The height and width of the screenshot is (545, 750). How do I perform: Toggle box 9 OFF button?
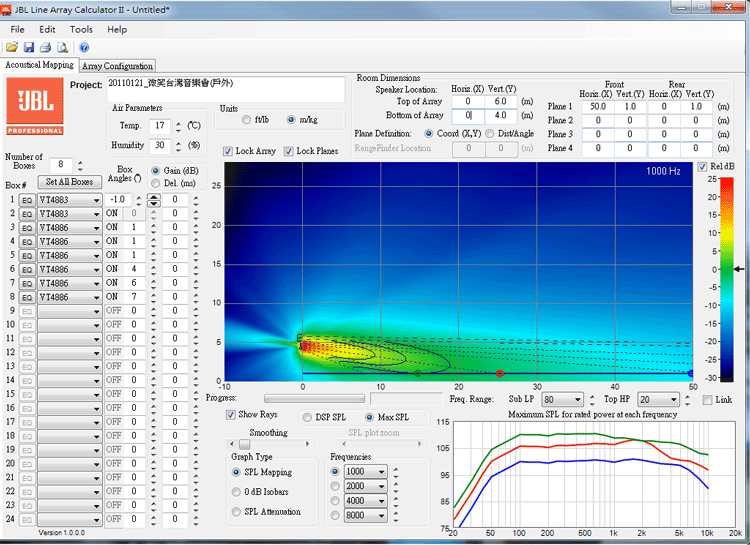[113, 311]
